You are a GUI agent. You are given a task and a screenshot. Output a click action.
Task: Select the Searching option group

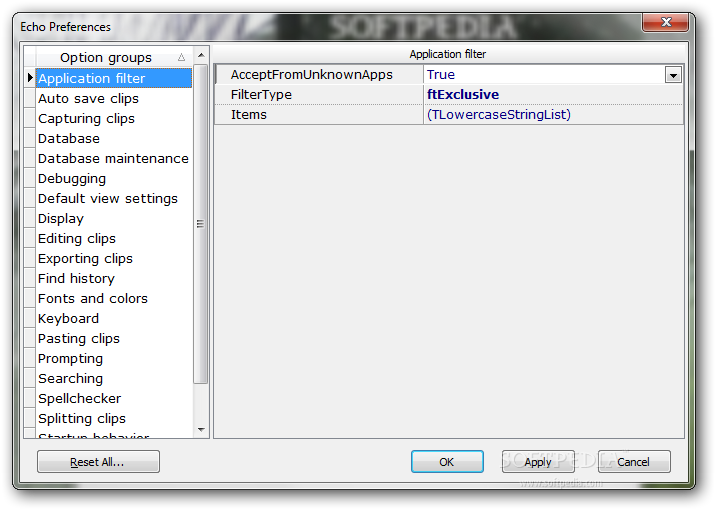tap(114, 379)
